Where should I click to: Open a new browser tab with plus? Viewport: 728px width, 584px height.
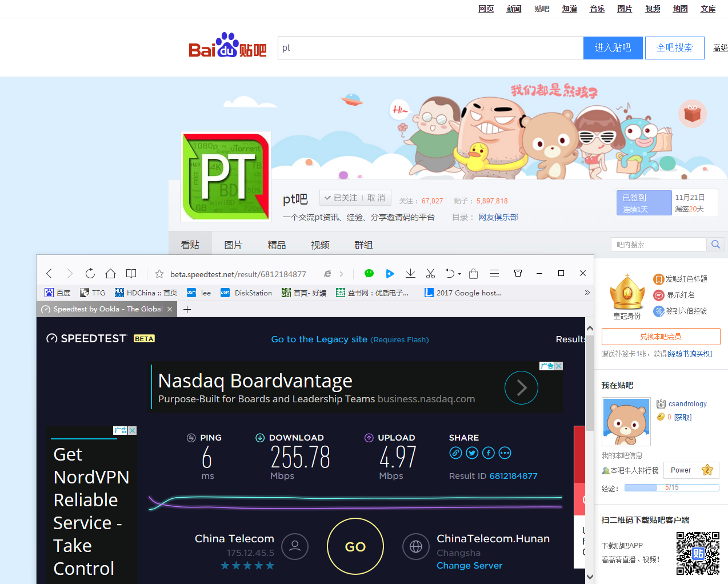[187, 309]
